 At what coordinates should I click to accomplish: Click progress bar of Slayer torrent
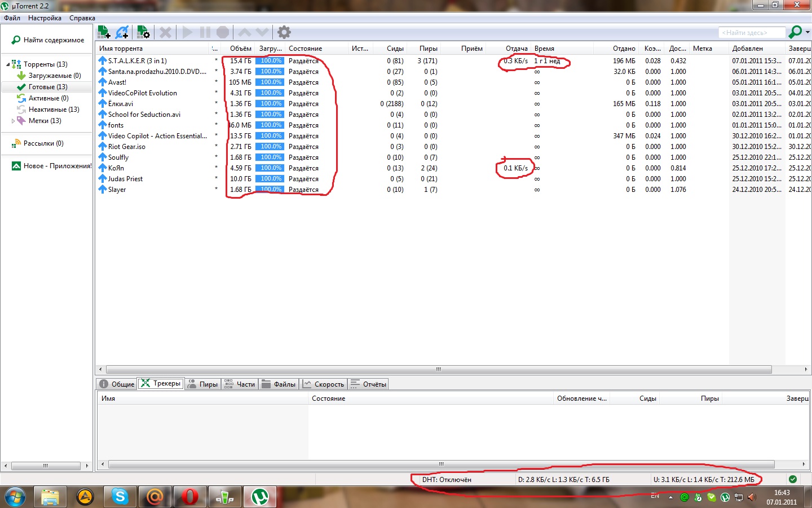(x=270, y=190)
